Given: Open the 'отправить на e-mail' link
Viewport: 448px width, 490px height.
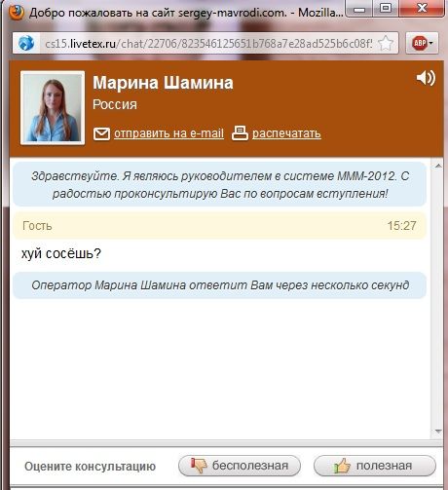Looking at the screenshot, I should click(168, 133).
